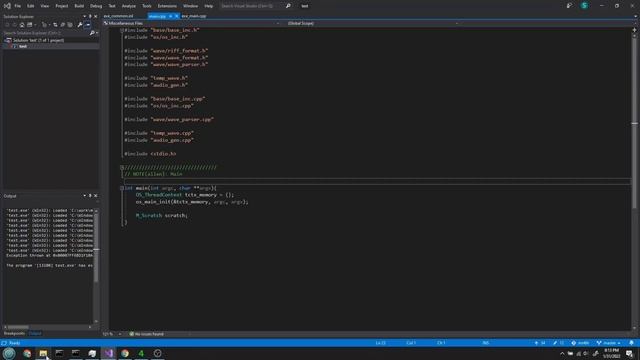
Task: Toggle pin on the main.cpp tab
Action: 171,16
